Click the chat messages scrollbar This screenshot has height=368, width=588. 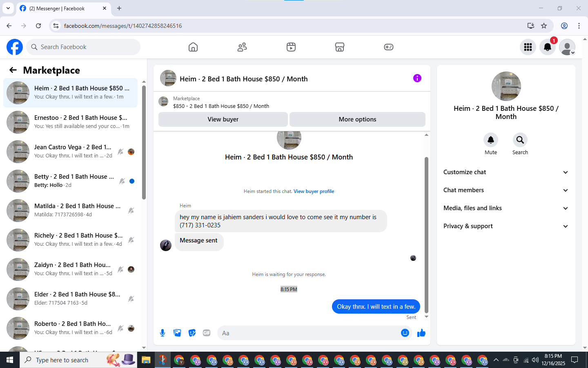tap(426, 235)
